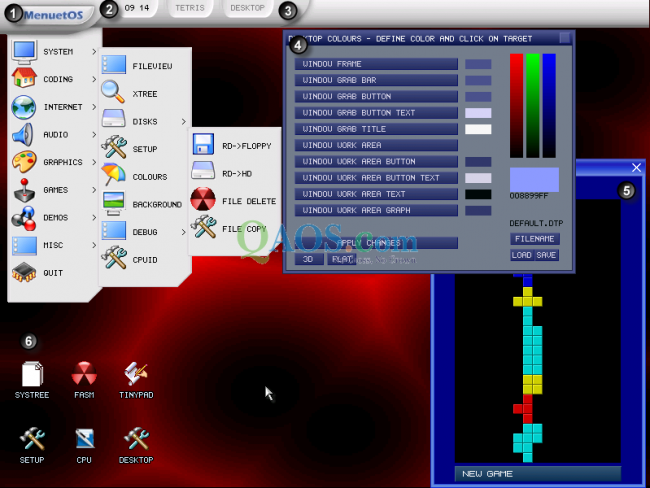
Task: Expand the DISKS submenu arrow
Action: [x=183, y=122]
